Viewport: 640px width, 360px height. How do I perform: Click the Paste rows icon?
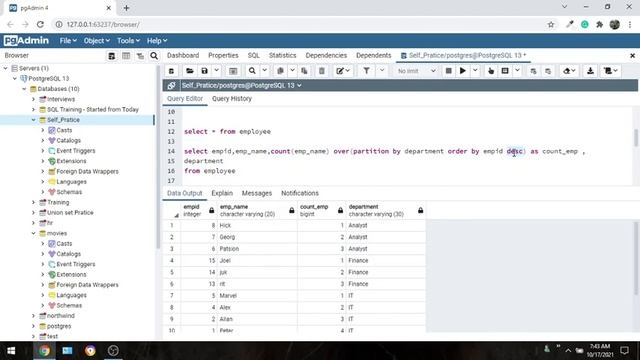point(304,71)
